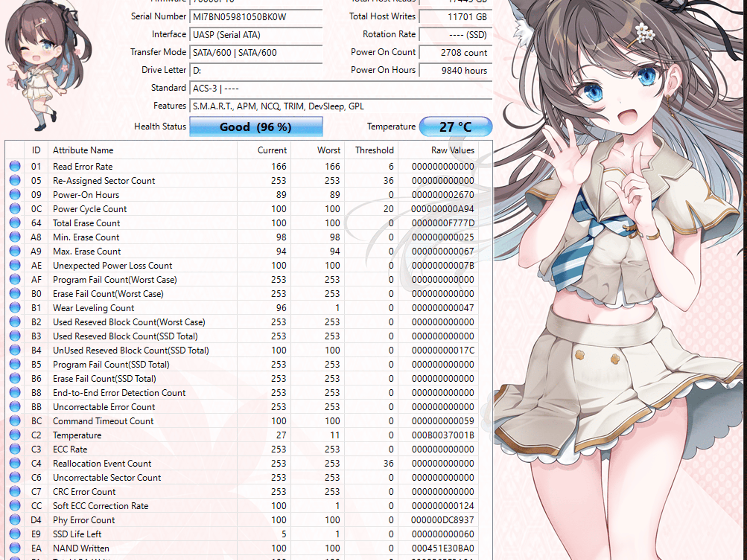Click the status icon for Wear Leveling Count
The width and height of the screenshot is (747, 560).
tap(15, 308)
